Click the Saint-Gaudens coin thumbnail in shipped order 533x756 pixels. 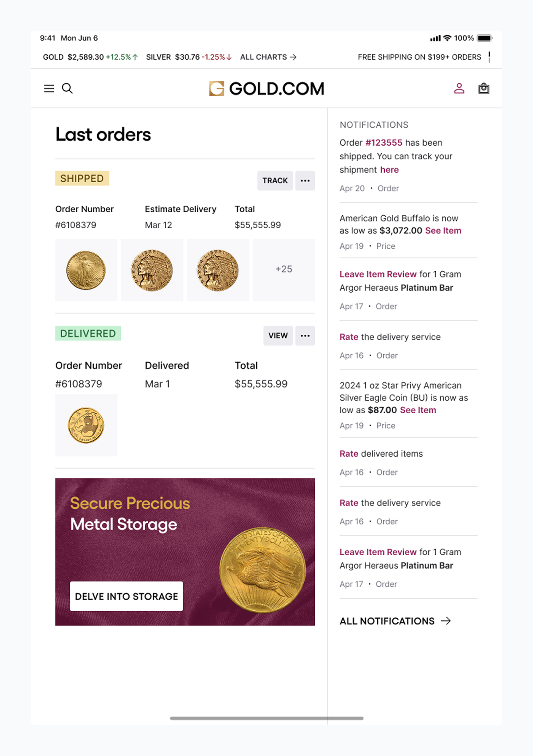[x=86, y=270]
